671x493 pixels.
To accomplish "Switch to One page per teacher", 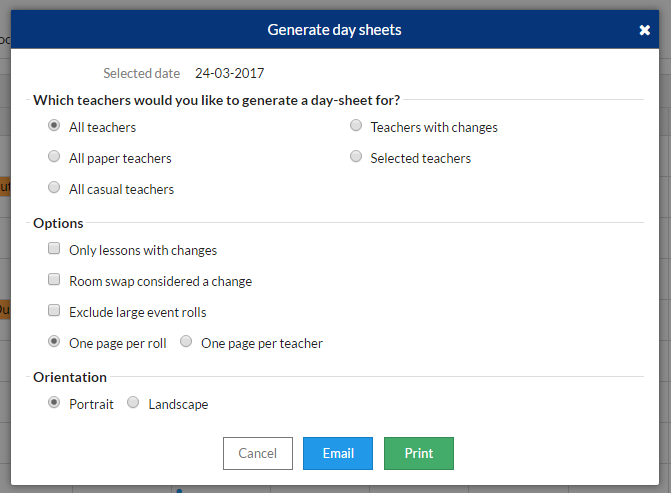I will (186, 342).
